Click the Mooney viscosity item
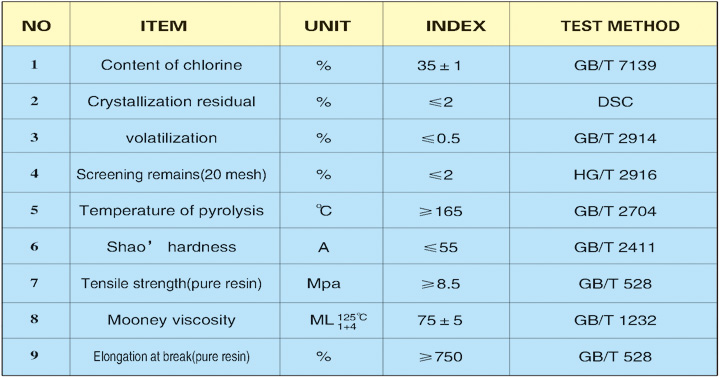Viewport: 720px width, 378px height. point(171,320)
